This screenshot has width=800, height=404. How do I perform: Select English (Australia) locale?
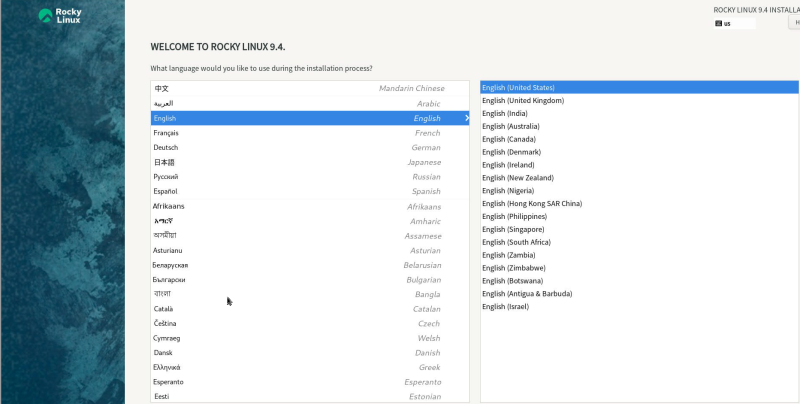point(513,126)
